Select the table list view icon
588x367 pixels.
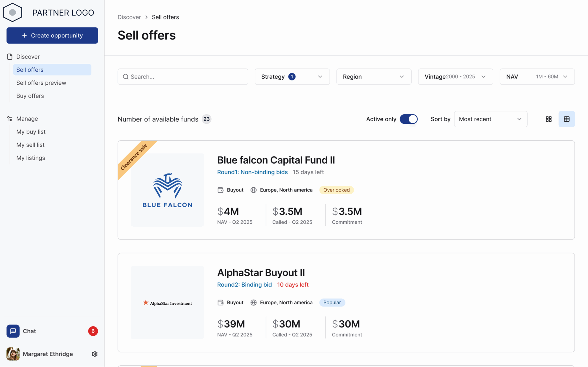[x=567, y=119]
